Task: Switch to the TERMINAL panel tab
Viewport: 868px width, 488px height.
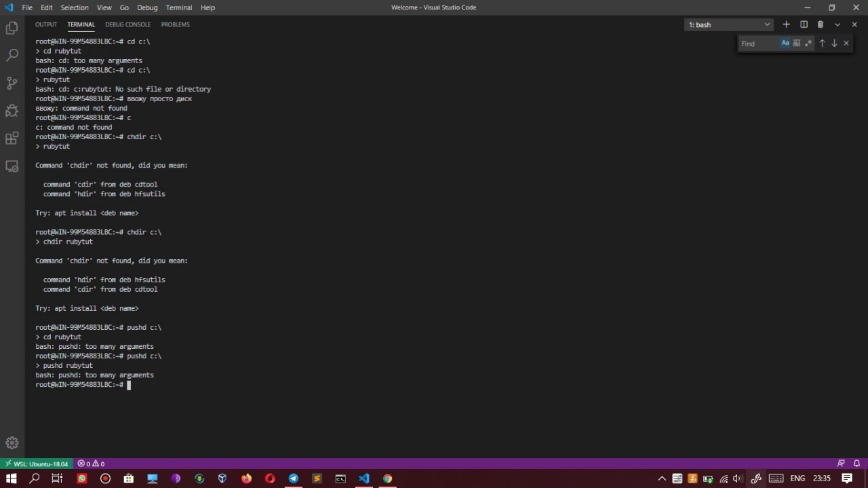Action: pos(81,24)
